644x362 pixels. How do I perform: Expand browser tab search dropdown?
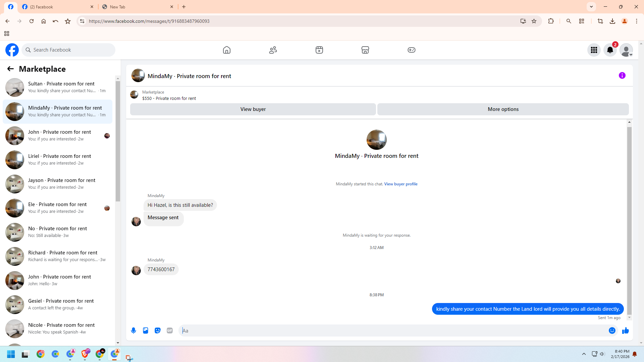591,7
